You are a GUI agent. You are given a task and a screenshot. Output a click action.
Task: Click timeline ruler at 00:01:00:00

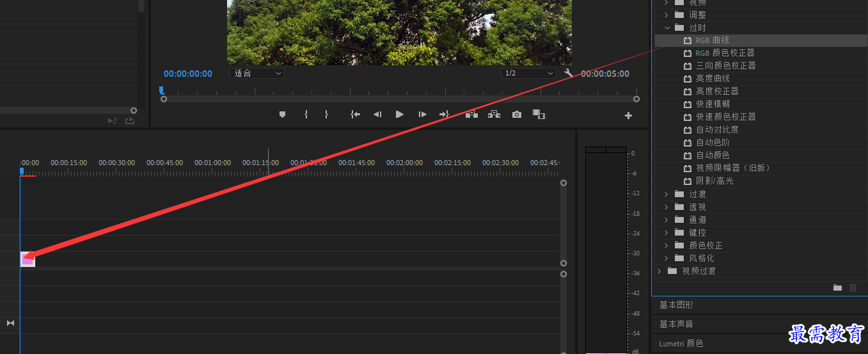(x=212, y=163)
